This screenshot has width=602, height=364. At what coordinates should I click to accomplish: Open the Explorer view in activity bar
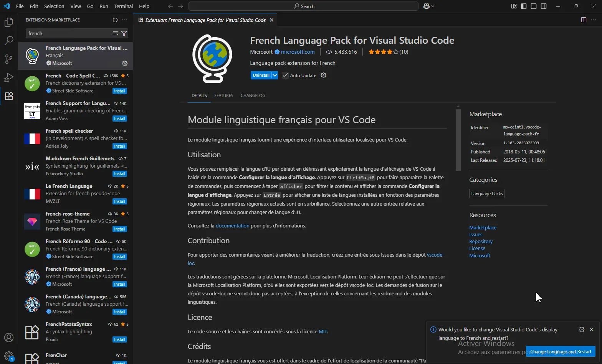click(x=8, y=22)
